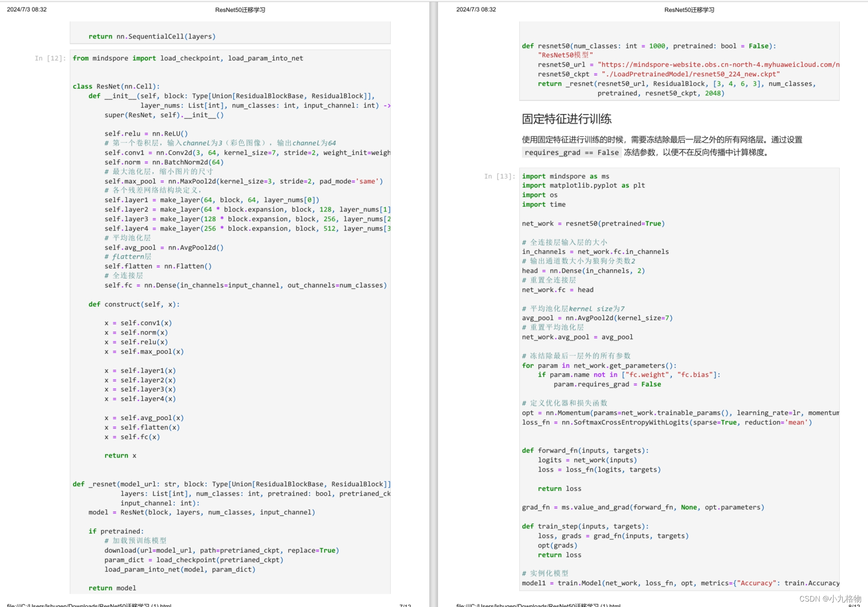Click the 'model1 = train.Model' line
Image resolution: width=868 pixels, height=607 pixels.
pyautogui.click(x=681, y=583)
